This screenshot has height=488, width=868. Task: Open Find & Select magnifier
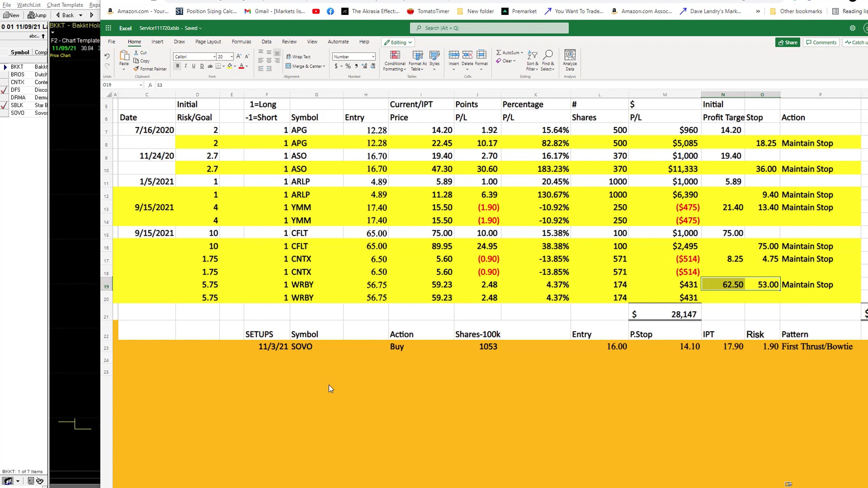click(x=548, y=60)
